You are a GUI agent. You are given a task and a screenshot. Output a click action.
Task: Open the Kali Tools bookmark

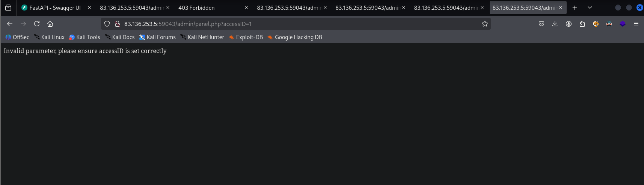coord(84,37)
